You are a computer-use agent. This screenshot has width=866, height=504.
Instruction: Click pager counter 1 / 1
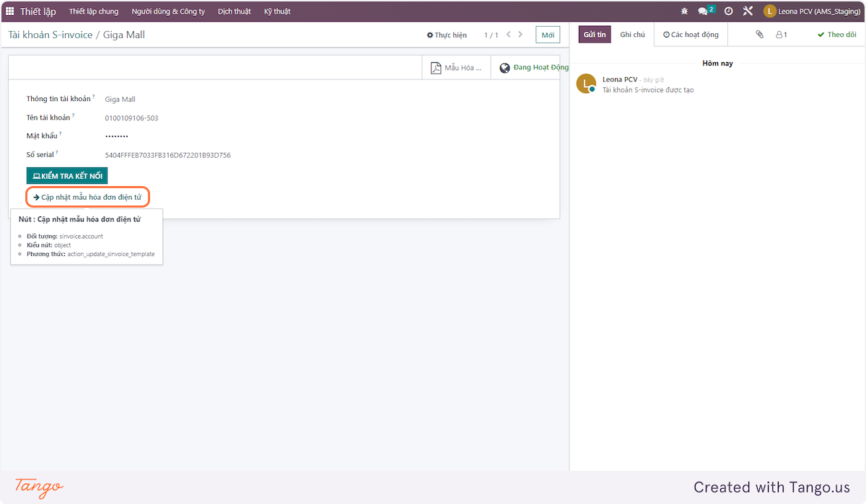tap(491, 35)
